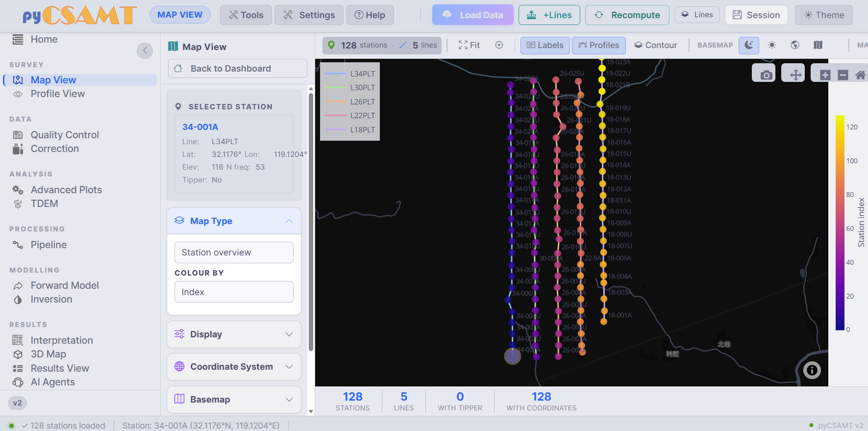The width and height of the screenshot is (868, 431).
Task: Click the Fit map button
Action: [x=469, y=45]
